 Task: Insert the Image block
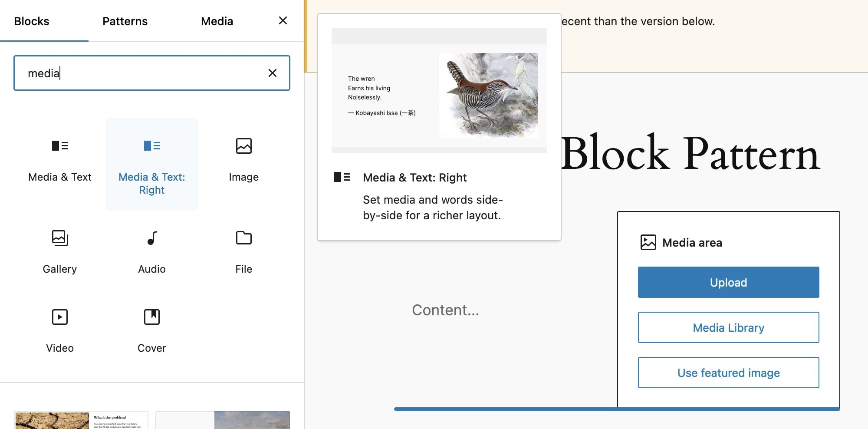coord(243,164)
